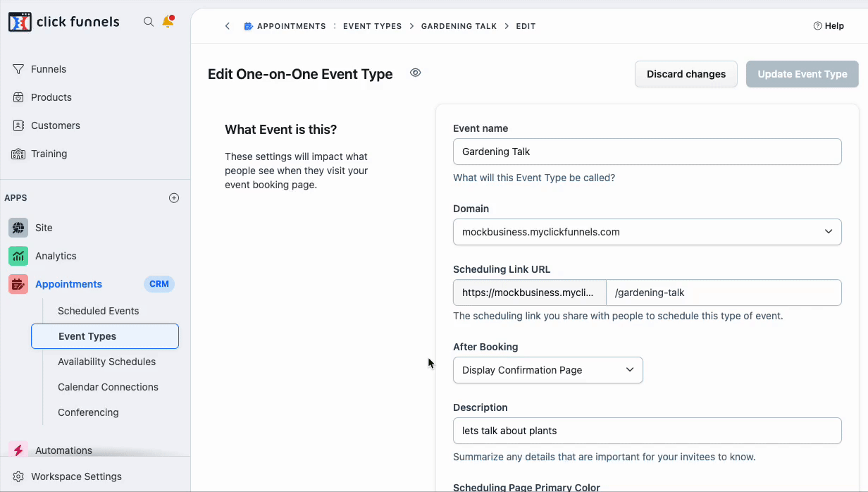Click the scheduling link URL prefix box
Image resolution: width=868 pixels, height=492 pixels.
point(530,293)
